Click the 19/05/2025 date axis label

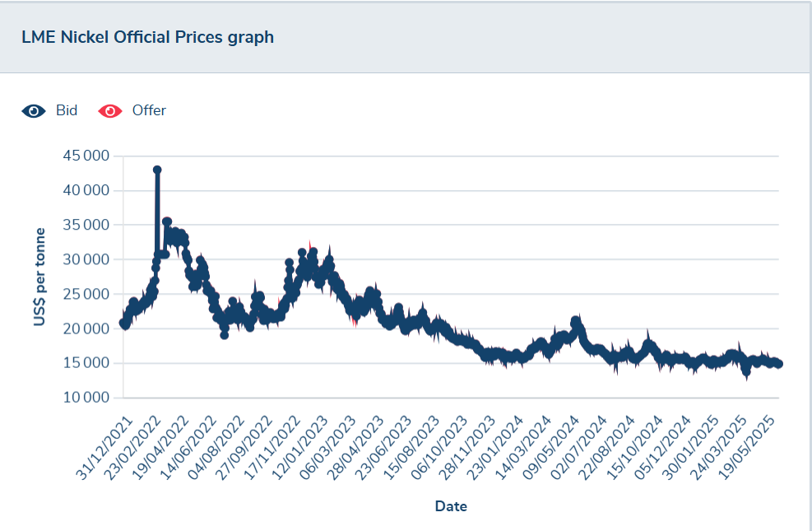(x=749, y=448)
